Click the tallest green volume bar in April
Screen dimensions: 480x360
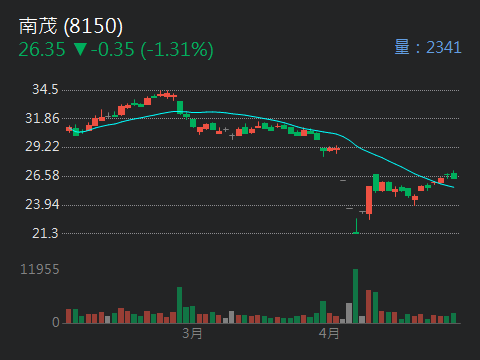point(355,296)
